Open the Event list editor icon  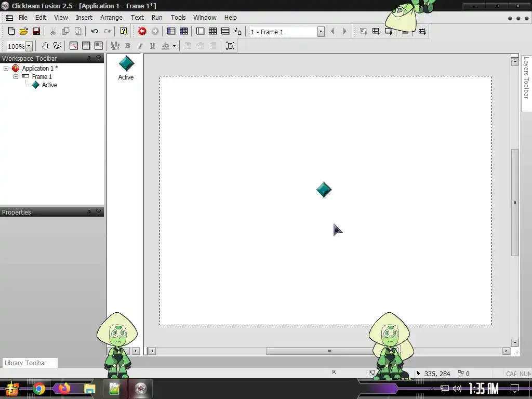point(225,31)
